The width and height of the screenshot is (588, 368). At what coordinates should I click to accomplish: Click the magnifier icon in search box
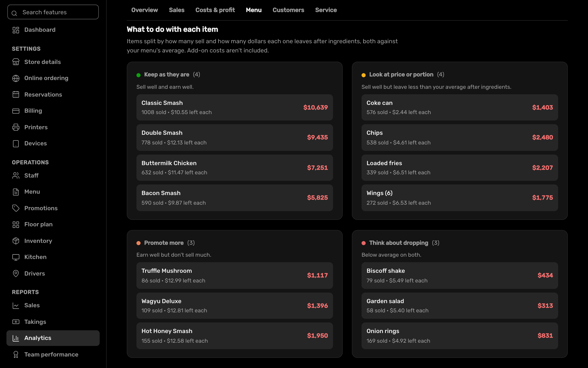tap(14, 13)
